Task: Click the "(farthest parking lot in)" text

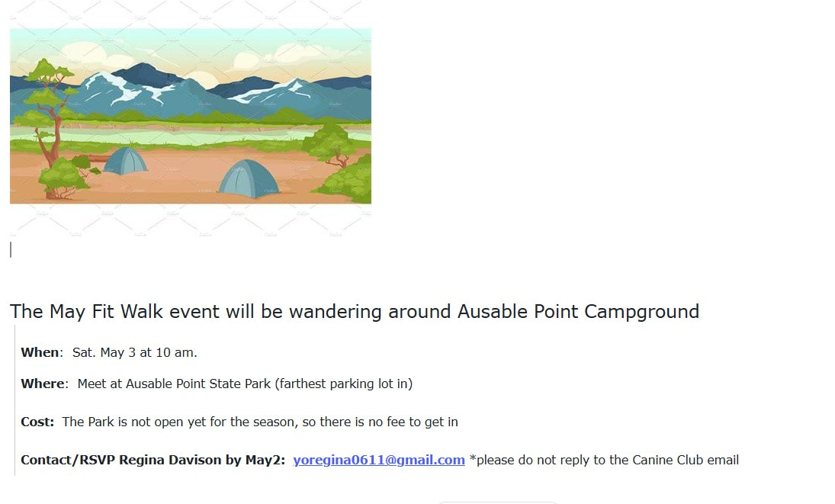Action: coord(343,384)
